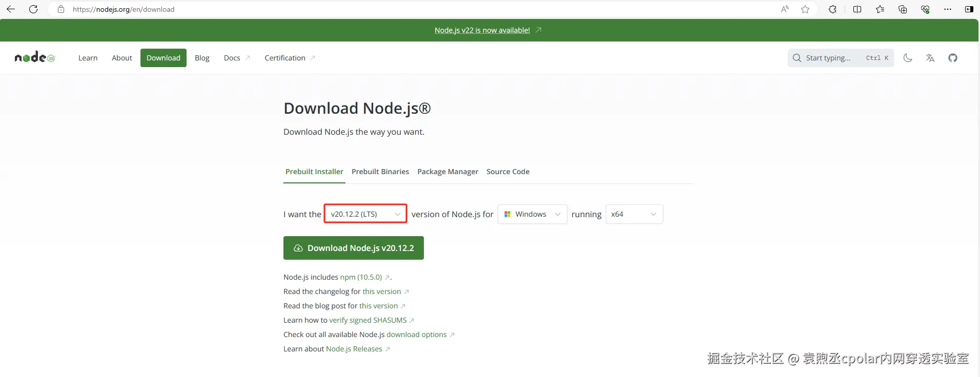Add page to favorites star icon
The image size is (980, 377).
805,9
